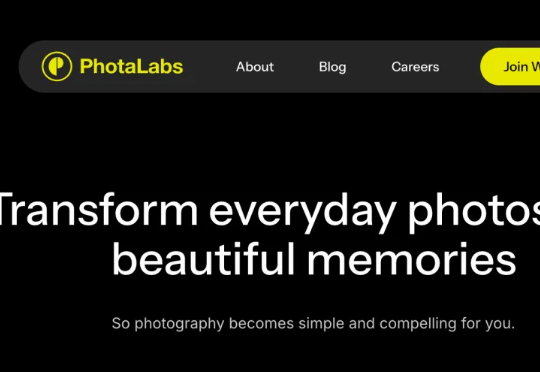
Task: Click the yellow PhotaLabs wordmark
Action: pos(131,66)
